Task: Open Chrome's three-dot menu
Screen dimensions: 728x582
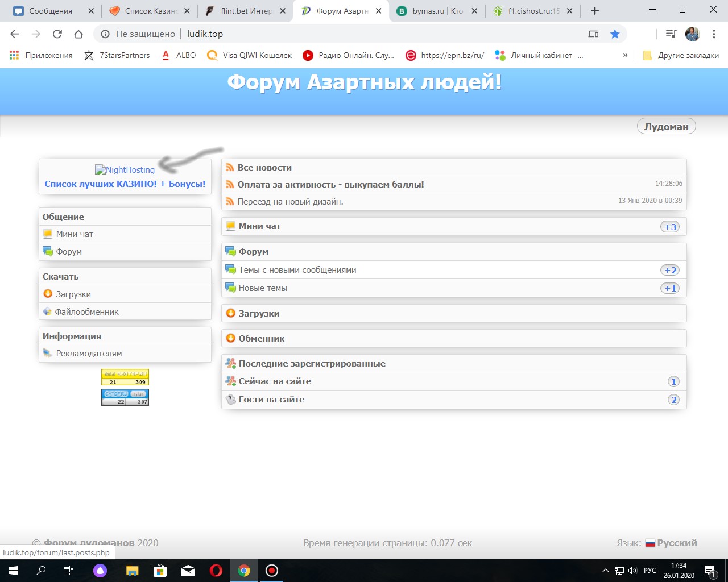Action: (714, 34)
